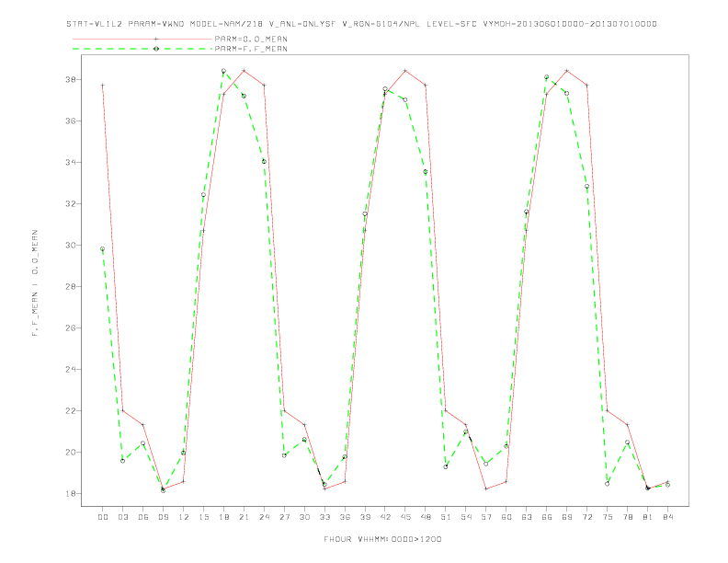This screenshot has width=728, height=563.
Task: Click x-axis tick label 15
Action: (203, 517)
